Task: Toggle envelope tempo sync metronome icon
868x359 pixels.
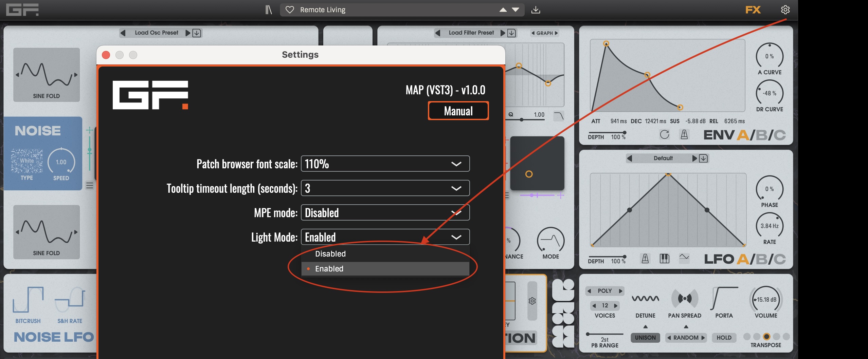Action: click(x=684, y=135)
